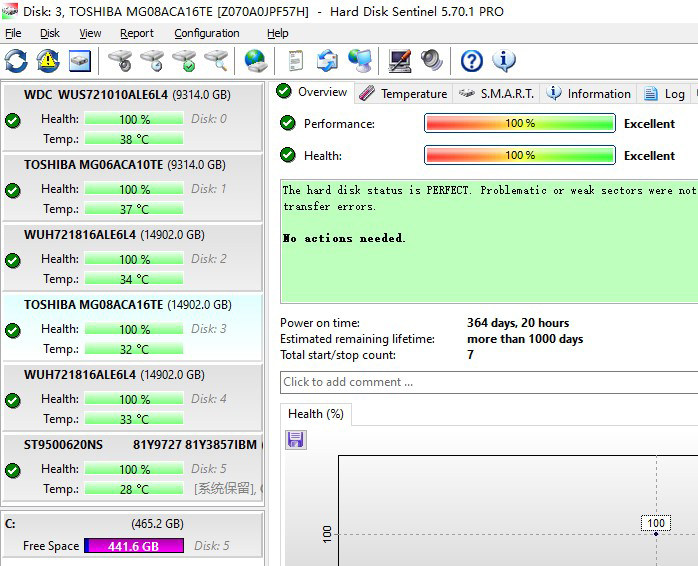Switch to the Temperature tab
Viewport: 698px width, 566px height.
[403, 94]
